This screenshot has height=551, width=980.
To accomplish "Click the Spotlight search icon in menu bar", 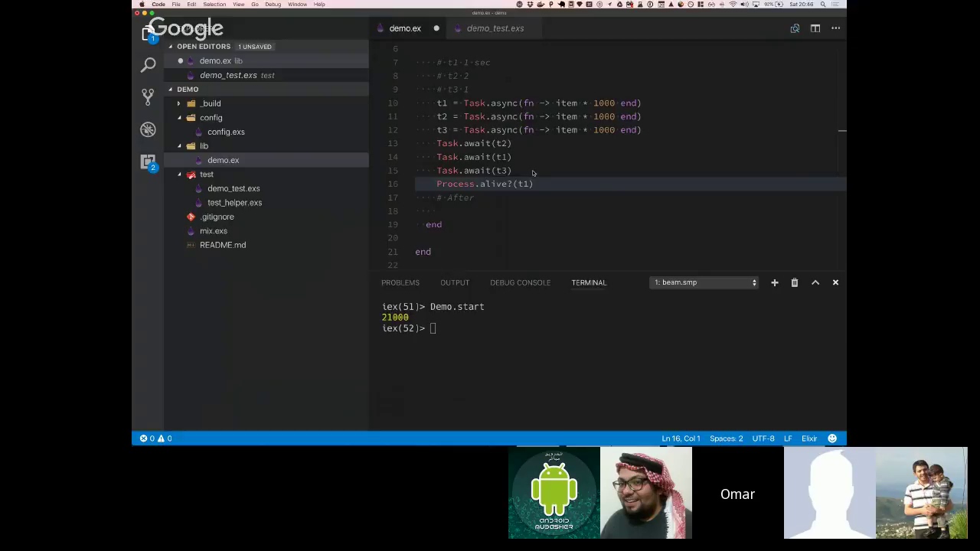I will coord(823,5).
